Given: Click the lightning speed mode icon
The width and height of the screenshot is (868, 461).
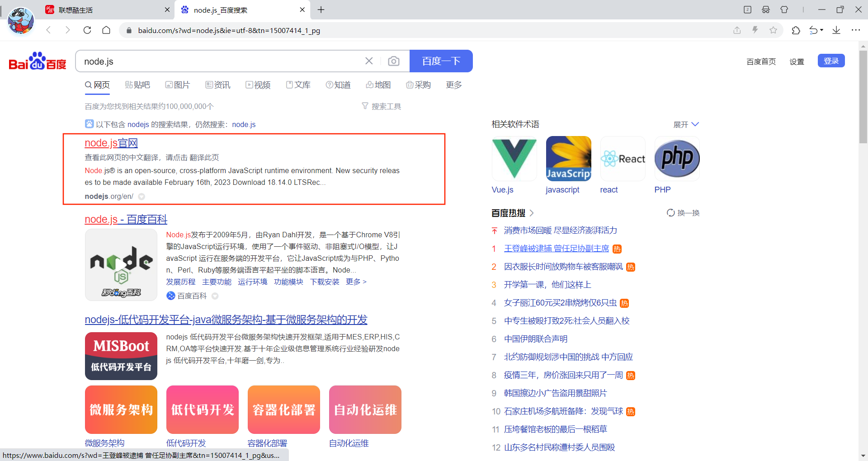Looking at the screenshot, I should (x=755, y=30).
